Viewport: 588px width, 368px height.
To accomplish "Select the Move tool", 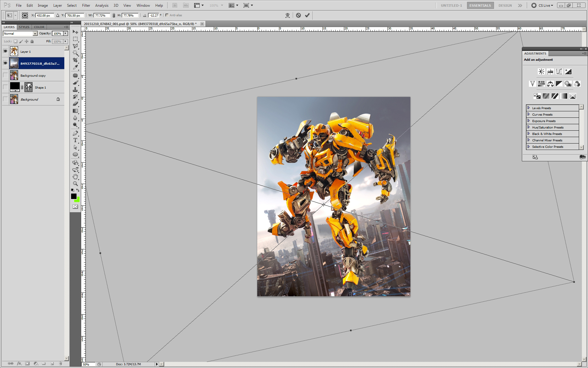I will pos(75,32).
